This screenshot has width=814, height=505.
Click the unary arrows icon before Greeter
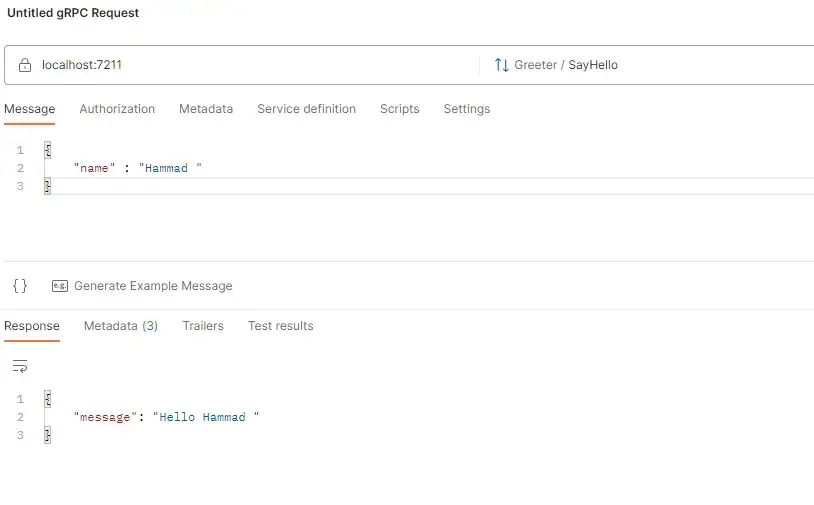[x=501, y=65]
